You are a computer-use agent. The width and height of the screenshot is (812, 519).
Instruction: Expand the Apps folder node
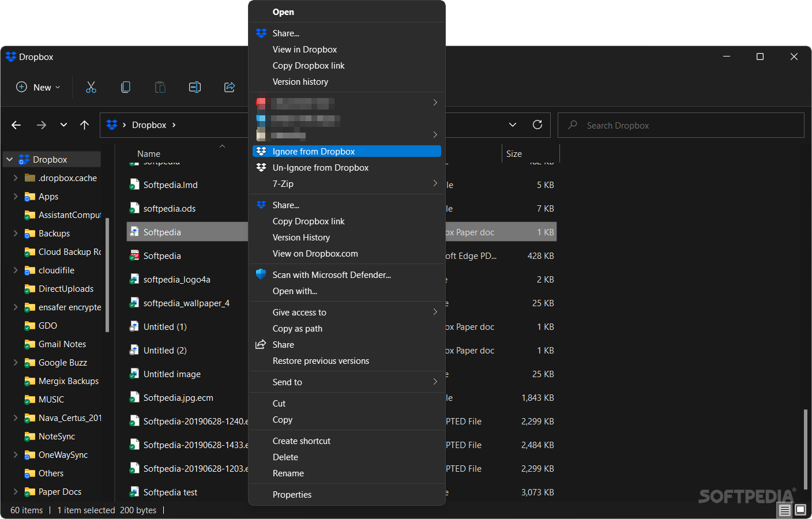pyautogui.click(x=16, y=196)
